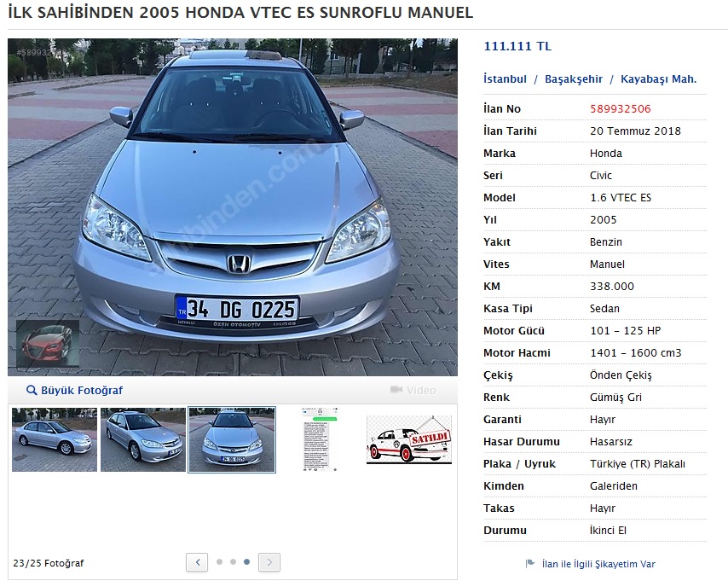
Task: Open the İstanbul location link
Action: [506, 79]
